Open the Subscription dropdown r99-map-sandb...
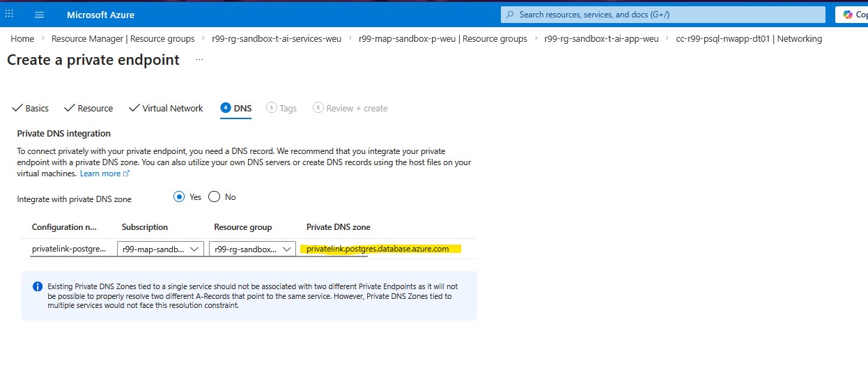 point(160,249)
